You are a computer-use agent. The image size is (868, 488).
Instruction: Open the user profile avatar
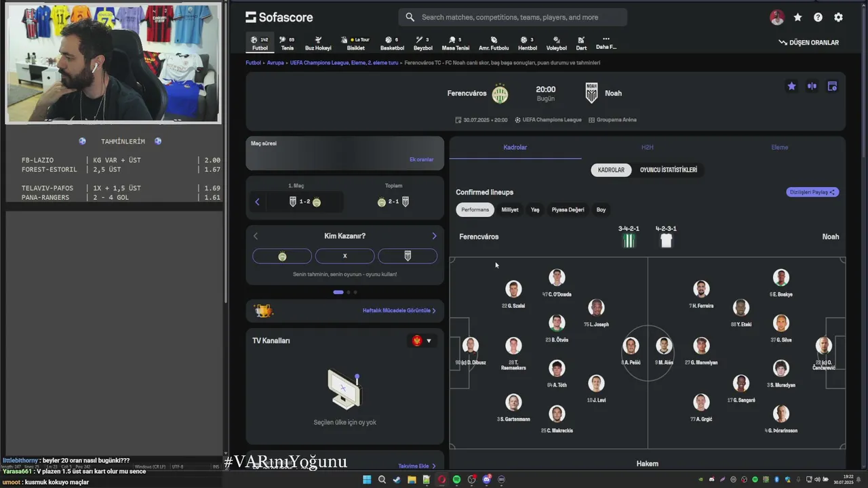point(777,18)
